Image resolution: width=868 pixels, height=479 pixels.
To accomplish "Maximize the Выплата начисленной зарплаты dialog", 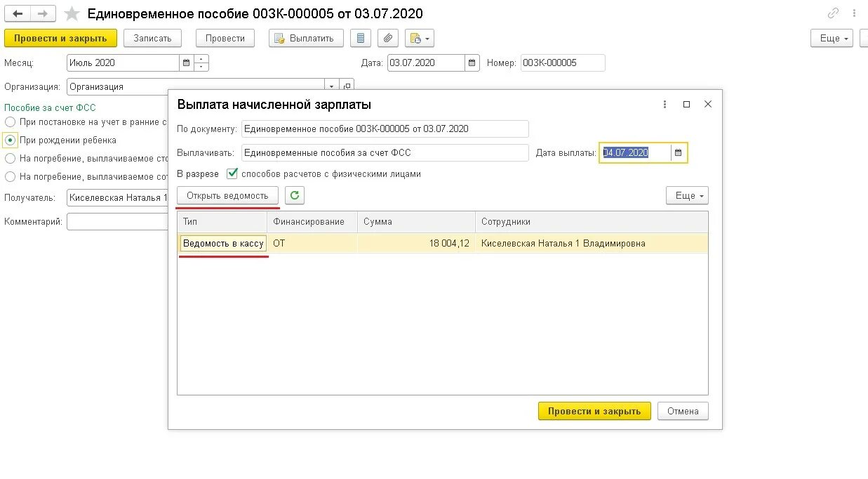I will point(686,104).
